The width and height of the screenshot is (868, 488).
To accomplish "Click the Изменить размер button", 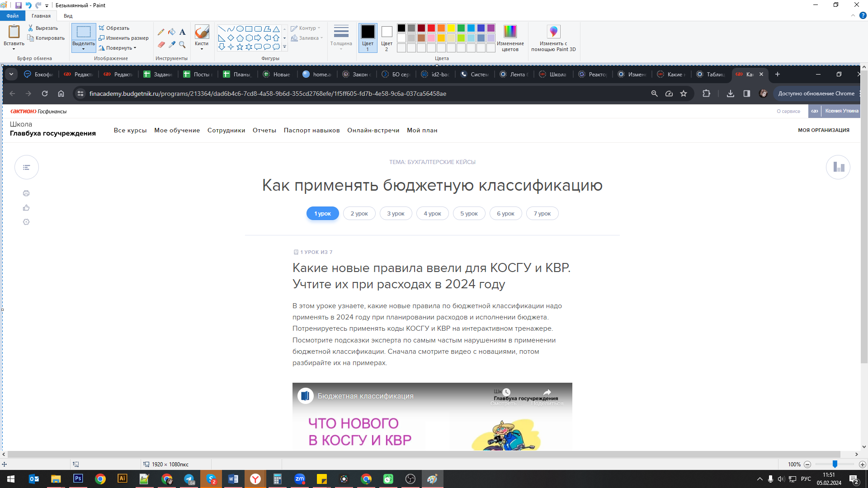I will point(123,38).
